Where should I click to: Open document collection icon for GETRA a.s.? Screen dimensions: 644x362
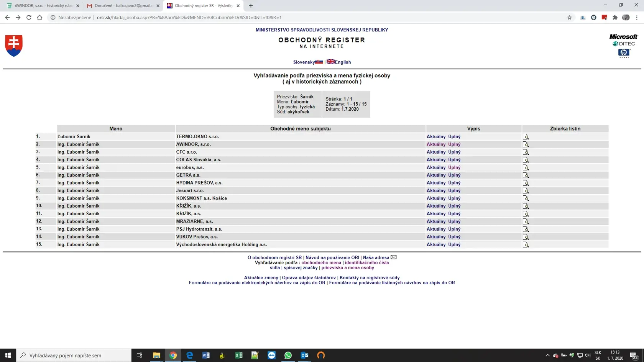526,175
